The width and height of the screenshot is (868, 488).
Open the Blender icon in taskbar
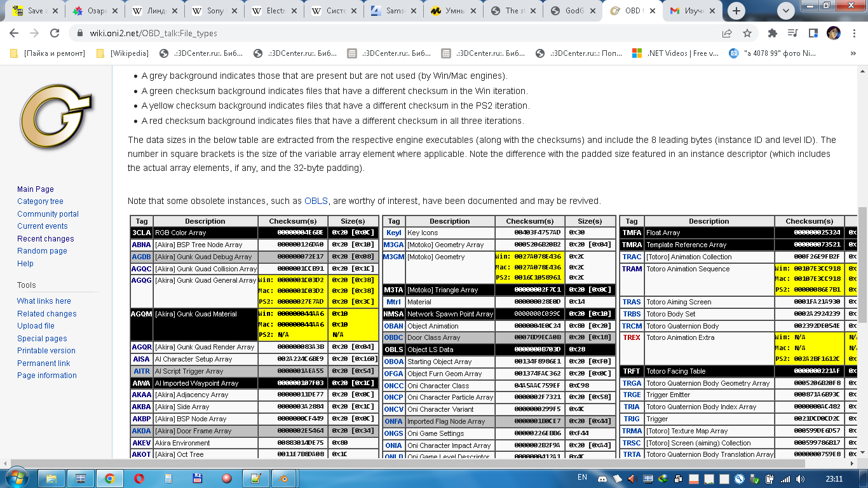pos(285,478)
